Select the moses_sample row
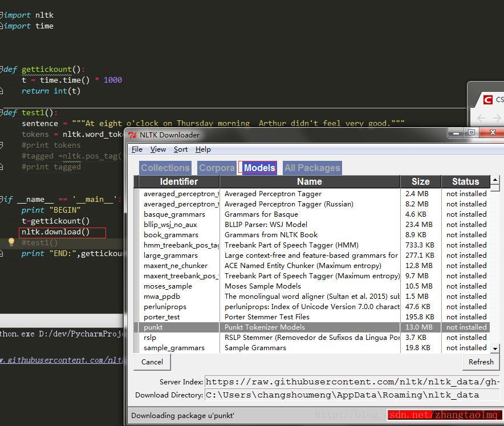504x426 pixels. (x=312, y=286)
